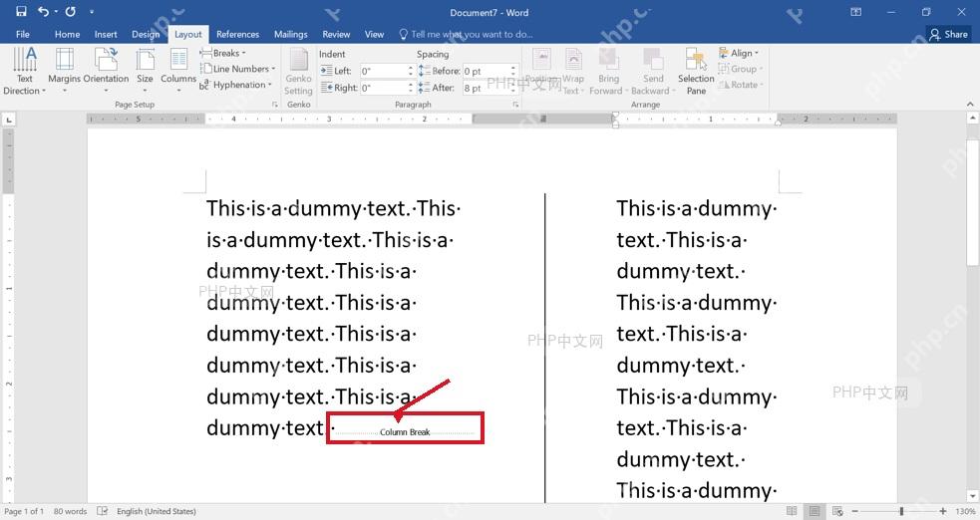Open Paragraph dialog launcher
Screen dimensions: 980x520
click(515, 105)
